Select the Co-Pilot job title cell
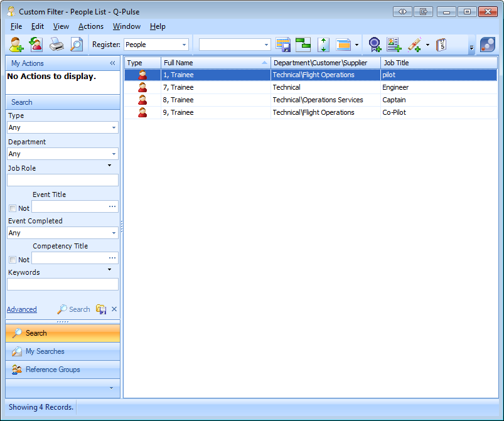The width and height of the screenshot is (504, 421). click(439, 112)
